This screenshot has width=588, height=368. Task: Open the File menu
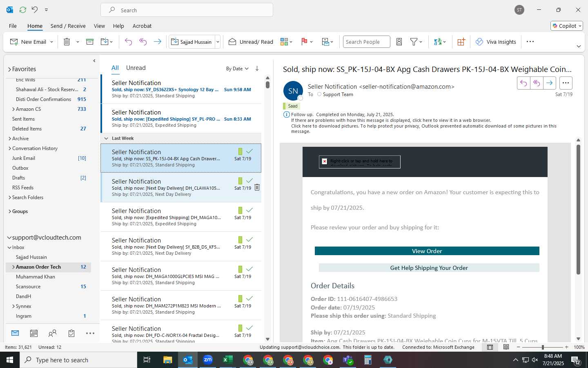pos(13,26)
